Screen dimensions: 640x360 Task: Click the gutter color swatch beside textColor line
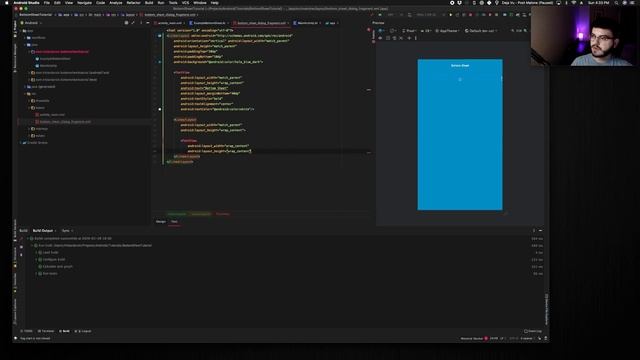click(160, 109)
